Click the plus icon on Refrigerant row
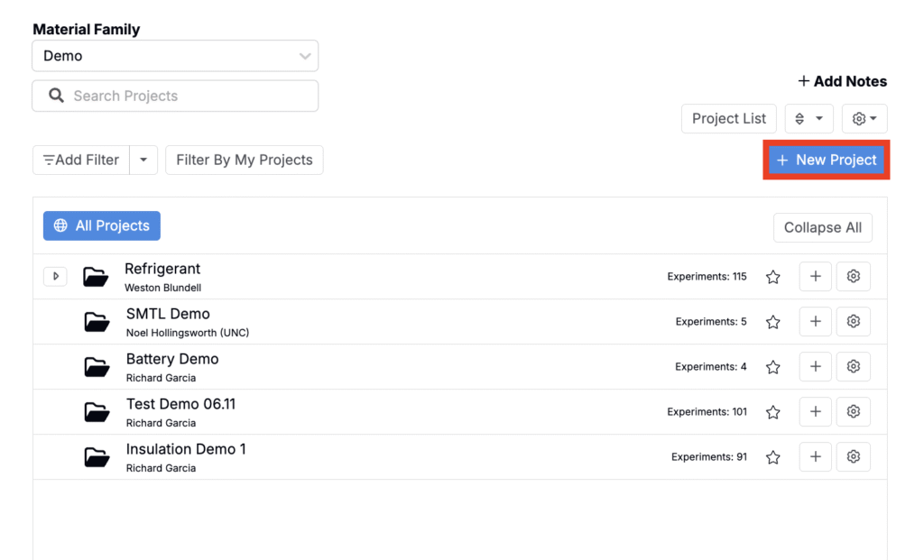This screenshot has width=924, height=560. pyautogui.click(x=815, y=276)
